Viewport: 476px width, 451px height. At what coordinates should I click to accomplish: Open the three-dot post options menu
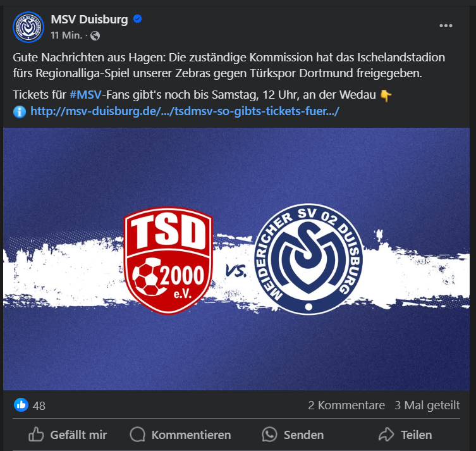pyautogui.click(x=446, y=26)
